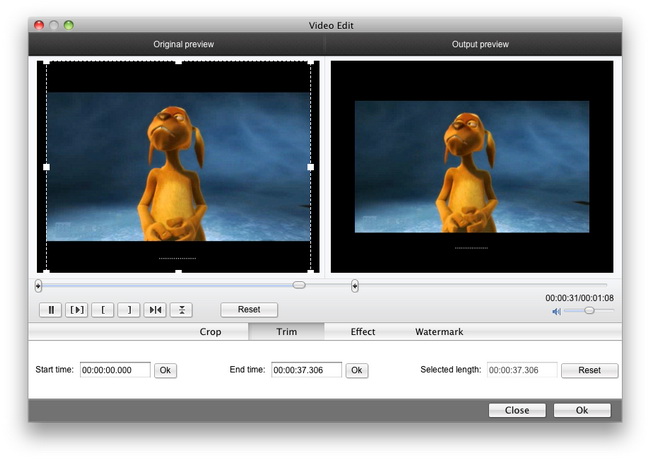Select the trim start marker on the timeline
This screenshot has height=461, width=650.
[38, 286]
